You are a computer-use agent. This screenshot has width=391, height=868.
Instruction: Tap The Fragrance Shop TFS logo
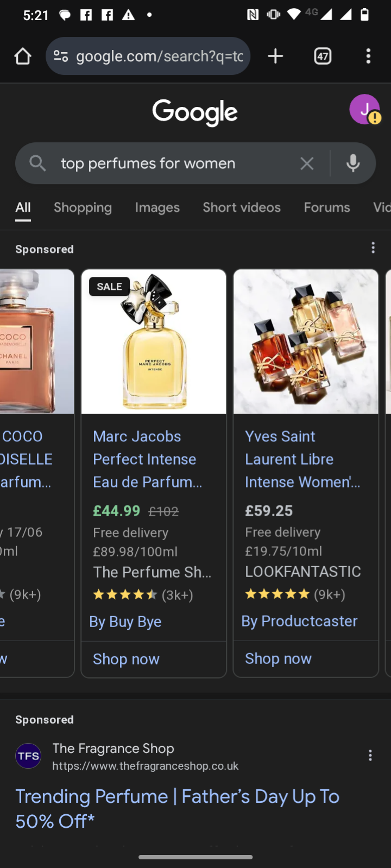28,756
